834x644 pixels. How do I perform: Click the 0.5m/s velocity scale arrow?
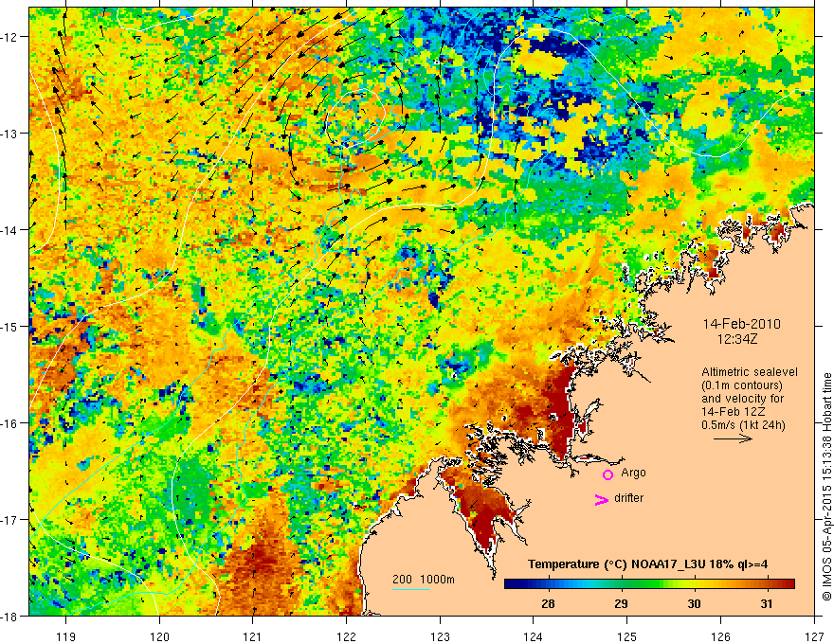733,438
